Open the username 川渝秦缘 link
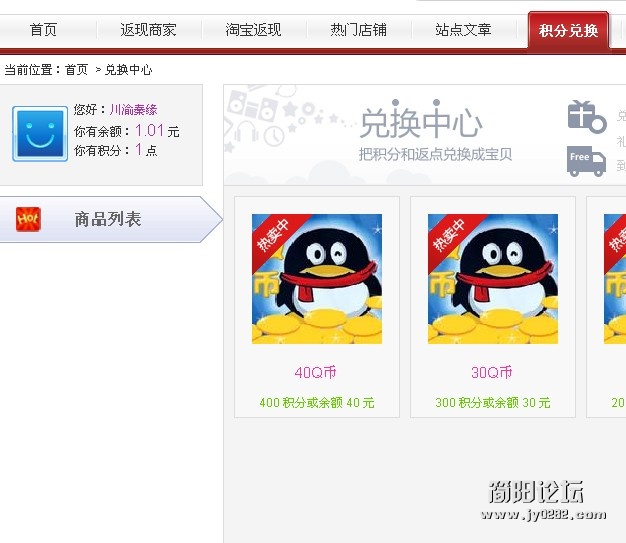The width and height of the screenshot is (626, 543). [133, 109]
